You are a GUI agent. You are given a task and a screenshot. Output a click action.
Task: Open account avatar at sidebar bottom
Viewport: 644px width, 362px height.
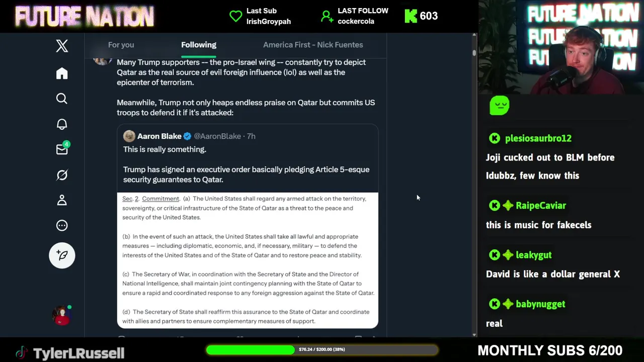pos(62,315)
